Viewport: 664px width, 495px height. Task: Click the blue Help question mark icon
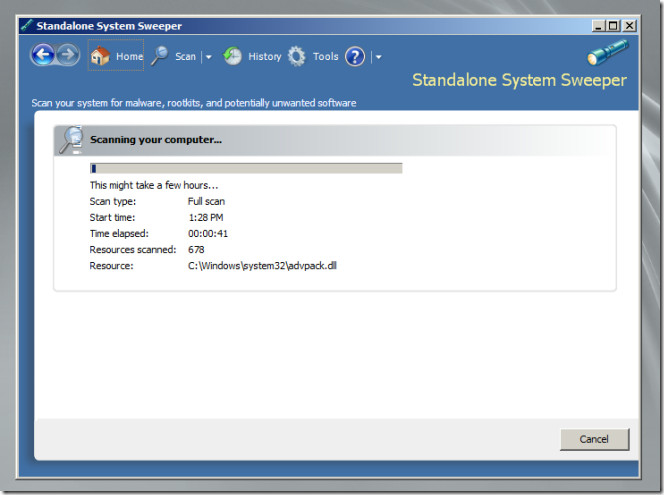[x=355, y=56]
